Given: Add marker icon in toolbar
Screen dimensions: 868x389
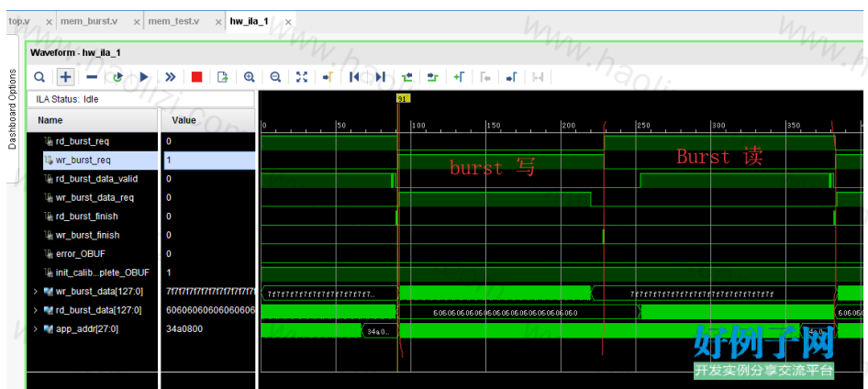Looking at the screenshot, I should [459, 77].
